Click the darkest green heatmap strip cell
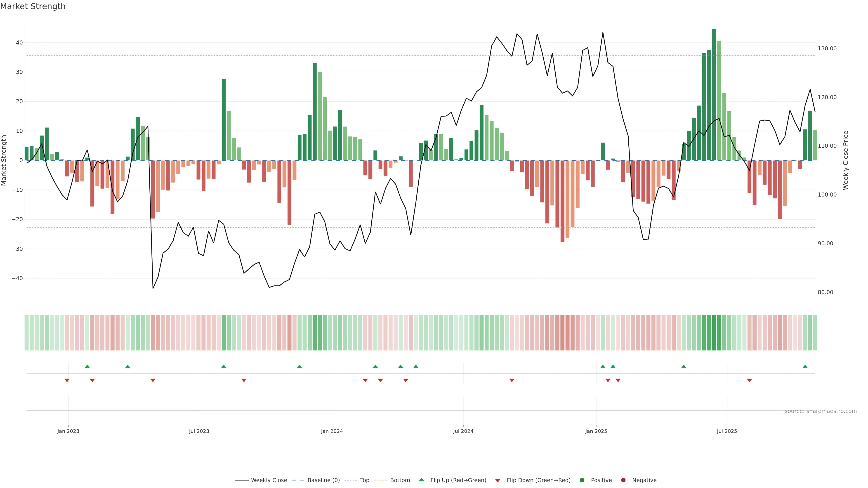The height and width of the screenshot is (488, 868). (714, 333)
